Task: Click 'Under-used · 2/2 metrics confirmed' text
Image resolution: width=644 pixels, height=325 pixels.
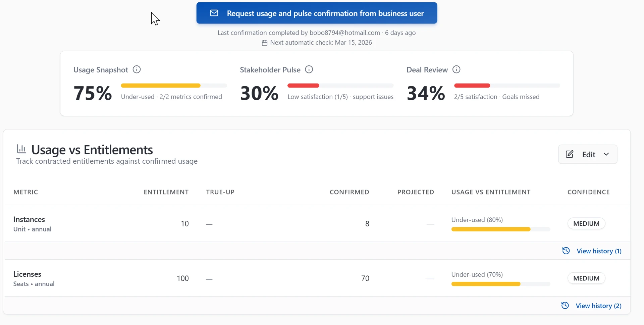Action: 171,97
